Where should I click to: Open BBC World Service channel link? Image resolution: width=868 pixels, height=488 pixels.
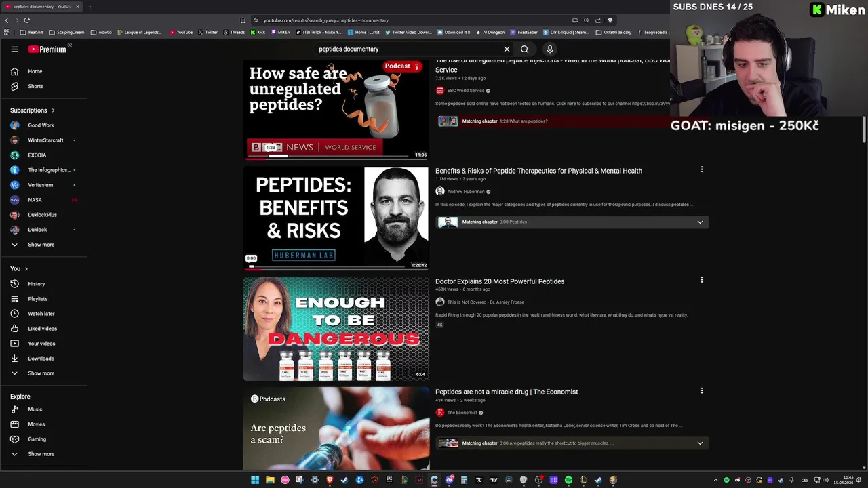(x=465, y=90)
